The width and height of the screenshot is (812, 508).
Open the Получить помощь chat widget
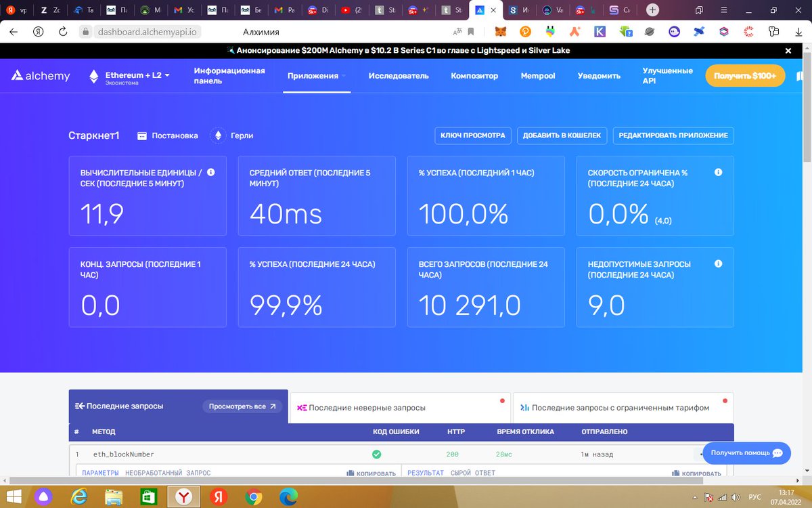746,452
